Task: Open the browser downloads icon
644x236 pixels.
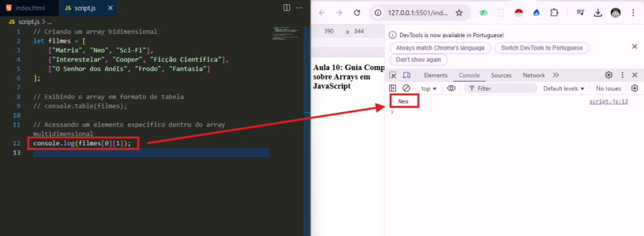Action: [x=597, y=13]
